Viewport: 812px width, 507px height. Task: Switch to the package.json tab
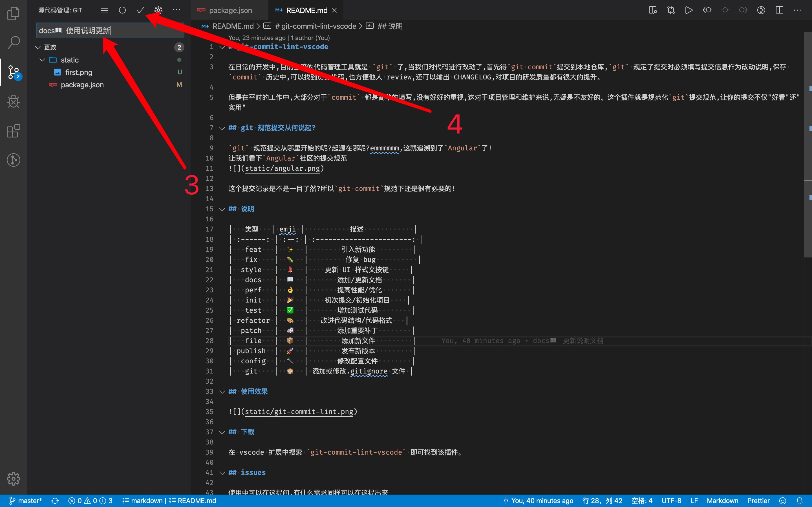(230, 10)
